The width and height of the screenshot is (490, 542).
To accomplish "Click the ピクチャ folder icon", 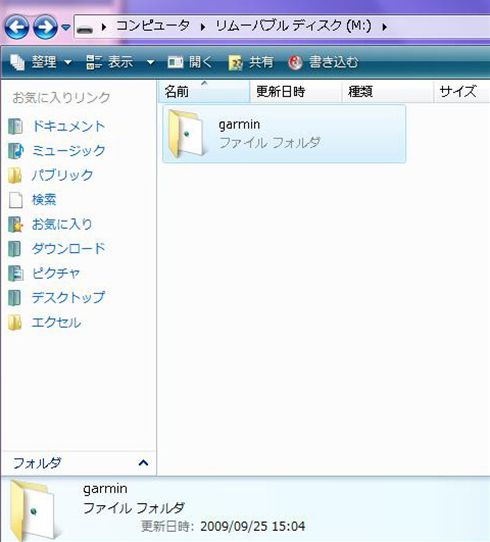I will click(16, 273).
